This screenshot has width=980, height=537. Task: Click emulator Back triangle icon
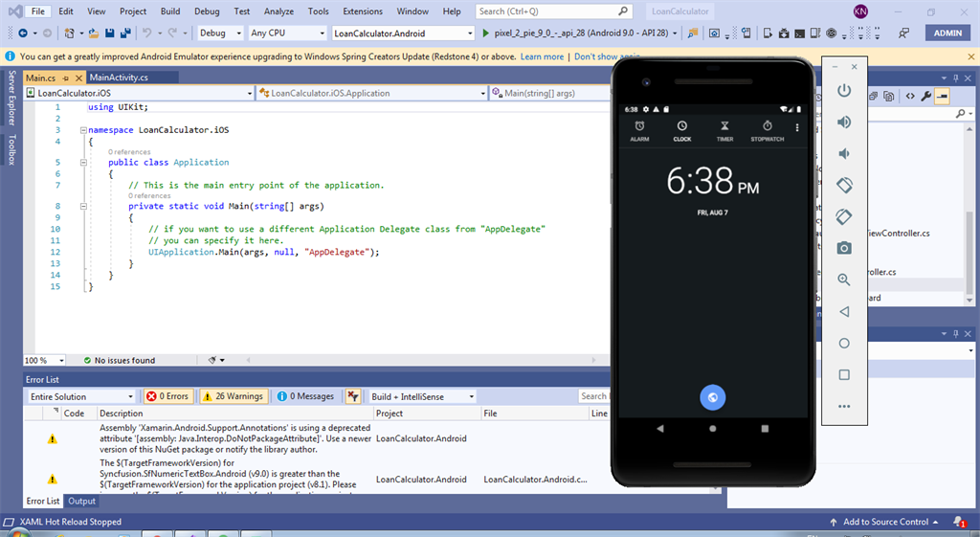click(x=844, y=311)
